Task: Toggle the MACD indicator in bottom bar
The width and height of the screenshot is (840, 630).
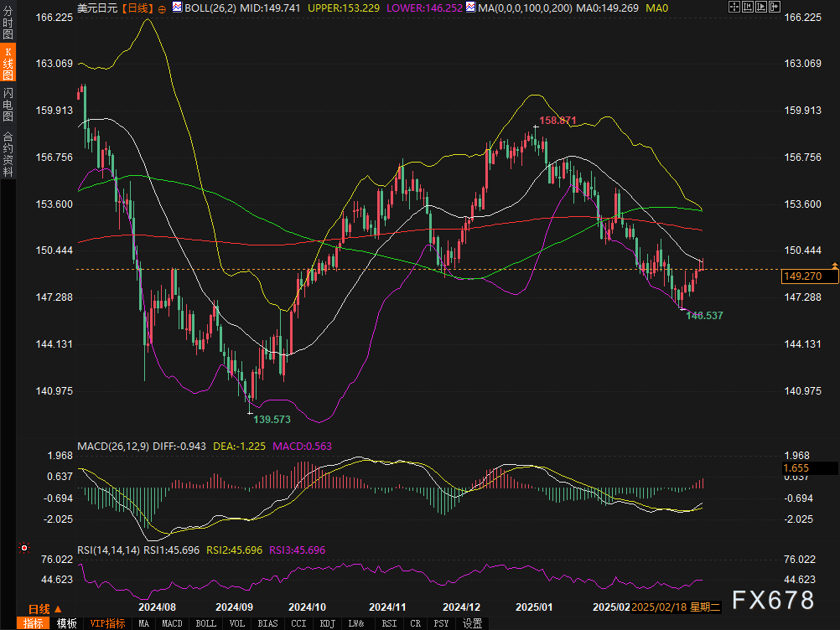Action: 172,623
